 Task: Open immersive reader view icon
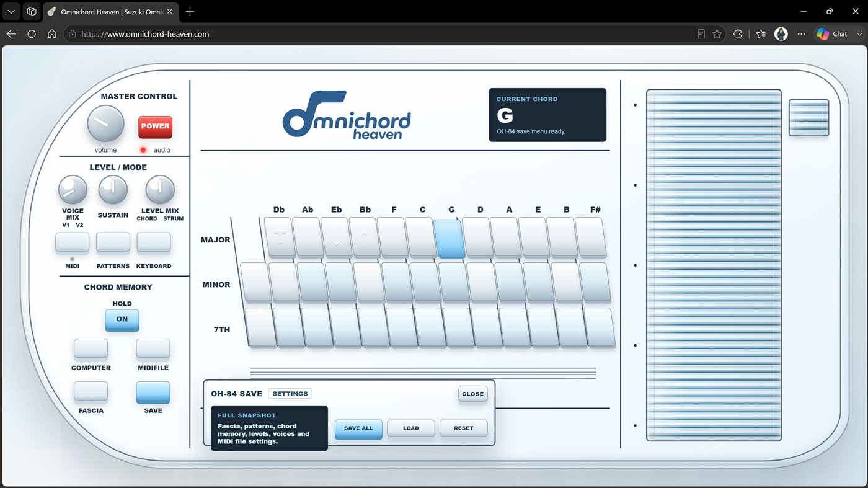coord(701,34)
